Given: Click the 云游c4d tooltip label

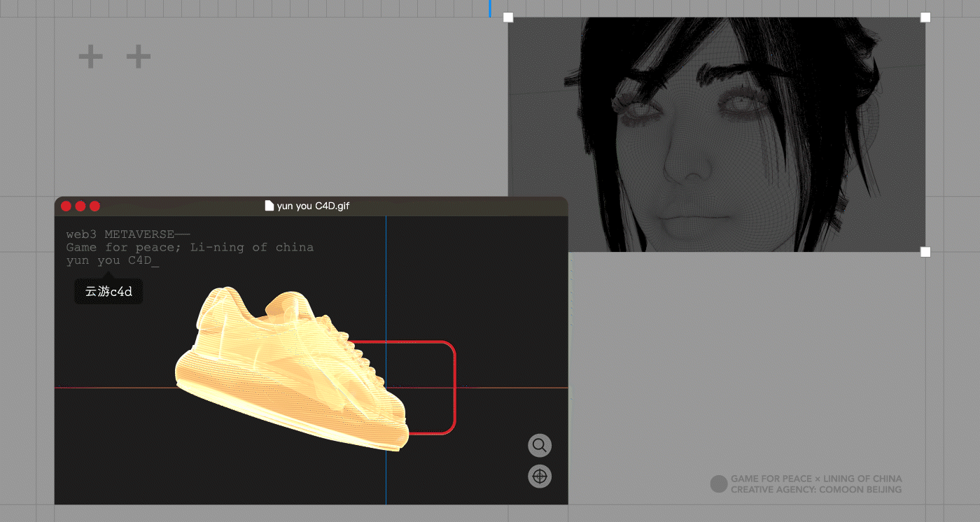Looking at the screenshot, I should (108, 292).
